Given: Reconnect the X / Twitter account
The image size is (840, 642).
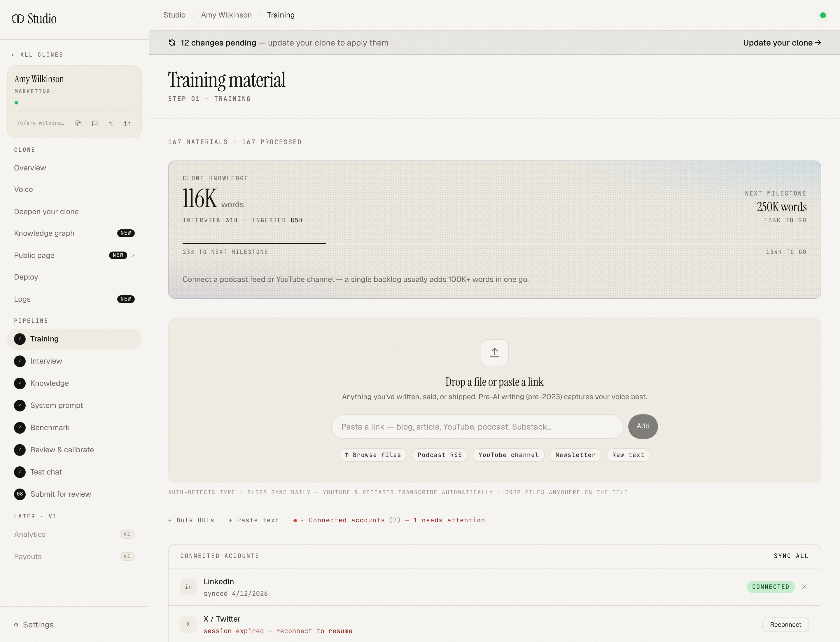Looking at the screenshot, I should (785, 624).
